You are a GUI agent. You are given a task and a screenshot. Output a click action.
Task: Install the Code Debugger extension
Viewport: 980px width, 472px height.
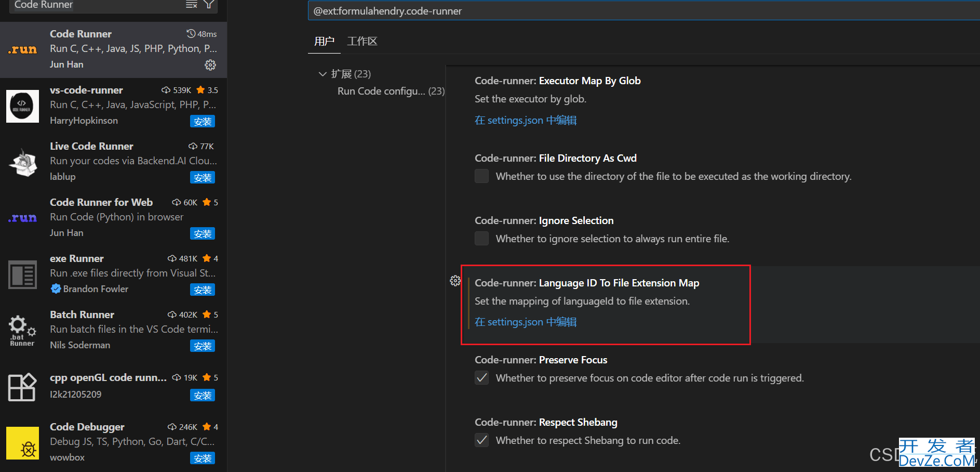point(203,458)
